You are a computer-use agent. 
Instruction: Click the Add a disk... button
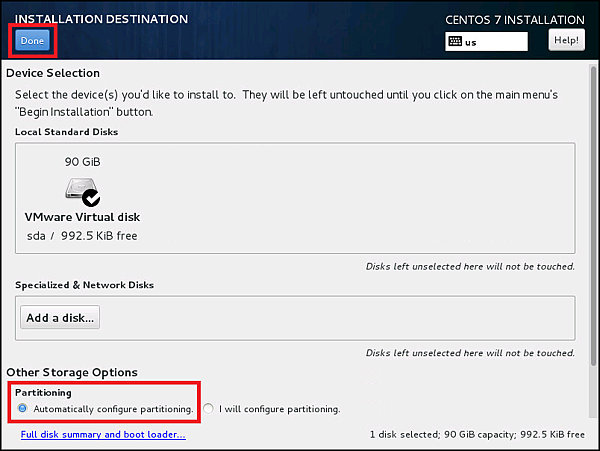60,317
